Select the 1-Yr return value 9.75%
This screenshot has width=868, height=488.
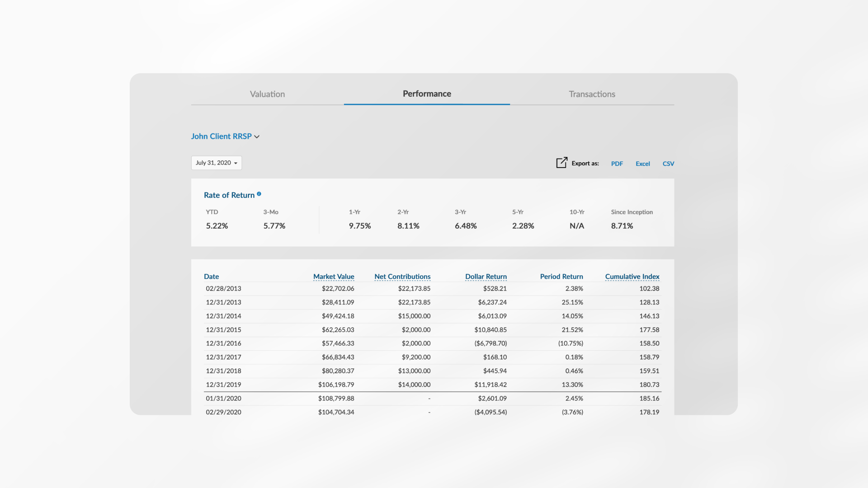point(360,226)
